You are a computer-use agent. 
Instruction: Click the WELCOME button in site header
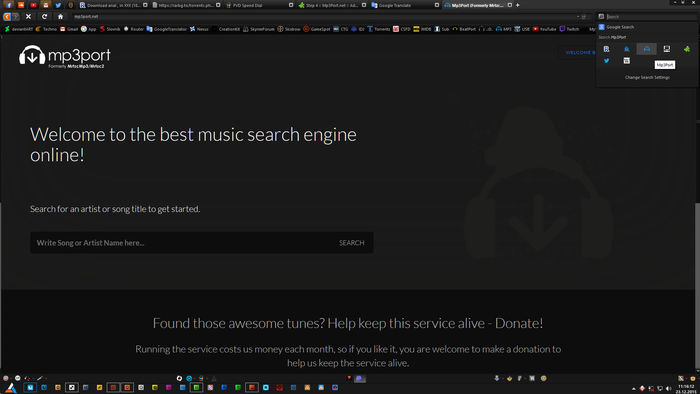(x=578, y=53)
